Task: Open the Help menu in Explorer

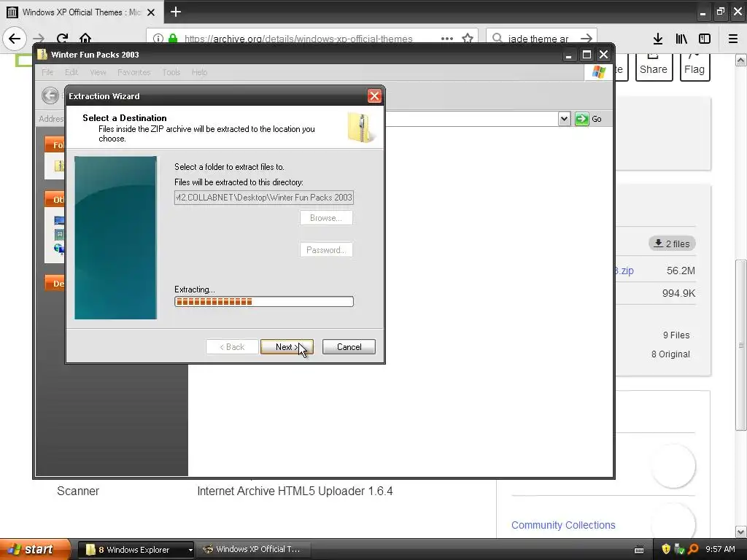Action: pos(200,72)
